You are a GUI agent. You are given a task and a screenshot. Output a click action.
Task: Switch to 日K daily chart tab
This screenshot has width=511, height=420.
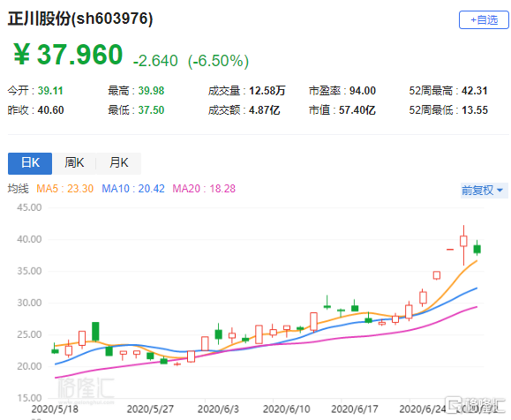30,163
